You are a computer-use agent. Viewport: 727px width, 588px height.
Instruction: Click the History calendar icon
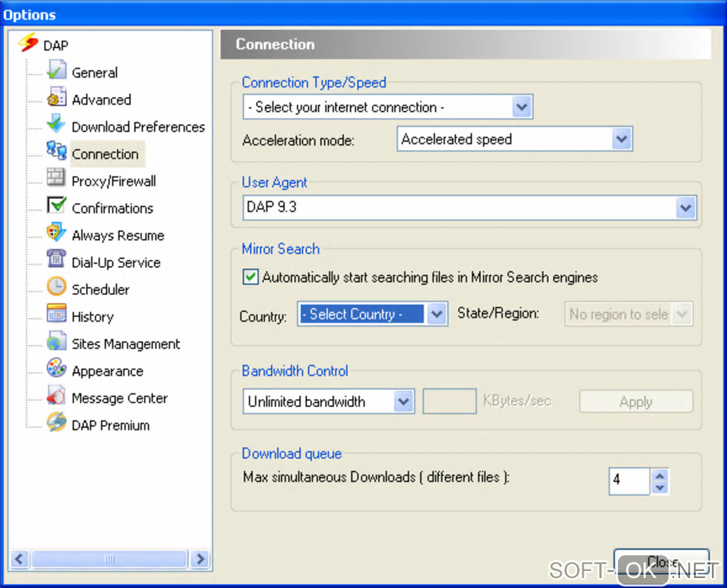point(56,314)
